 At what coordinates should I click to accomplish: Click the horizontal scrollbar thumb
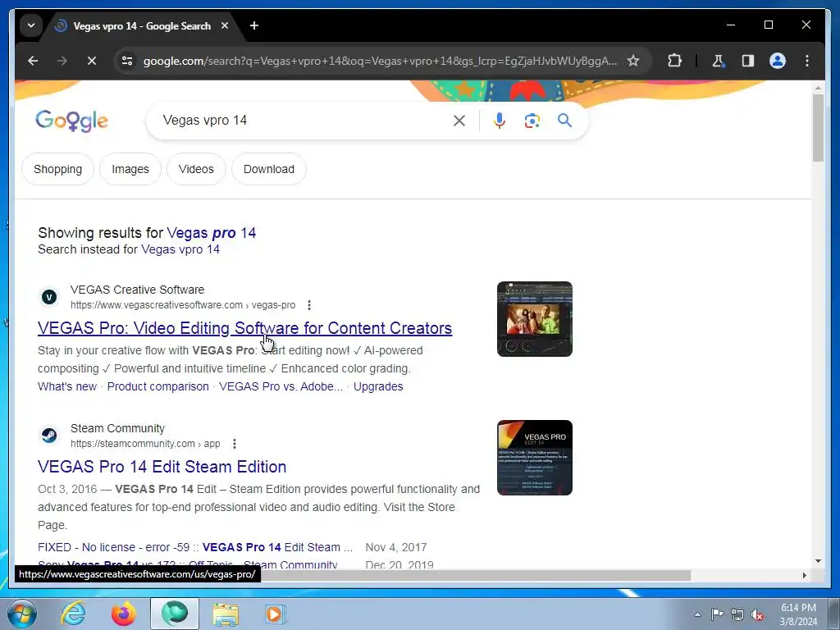(x=476, y=575)
